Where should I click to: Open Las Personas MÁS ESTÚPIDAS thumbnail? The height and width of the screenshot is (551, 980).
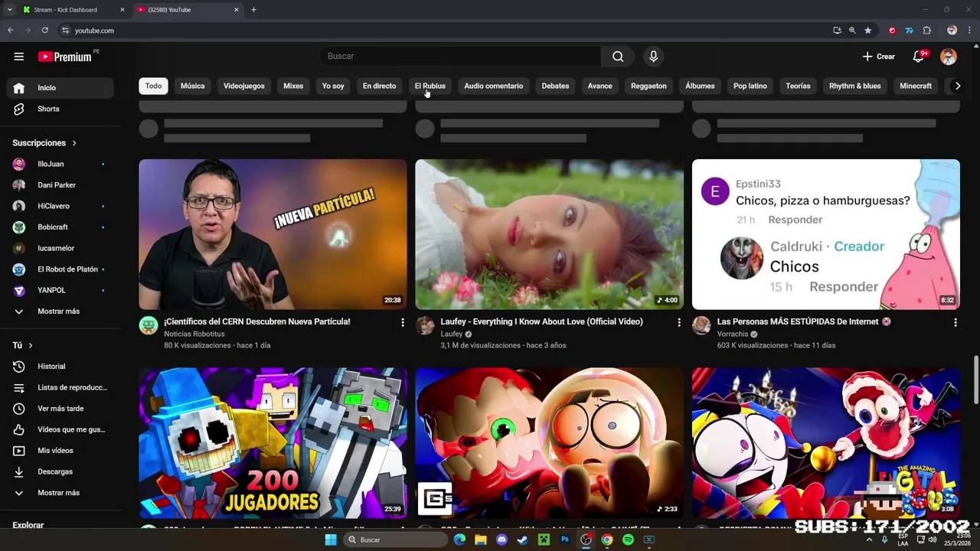point(825,234)
